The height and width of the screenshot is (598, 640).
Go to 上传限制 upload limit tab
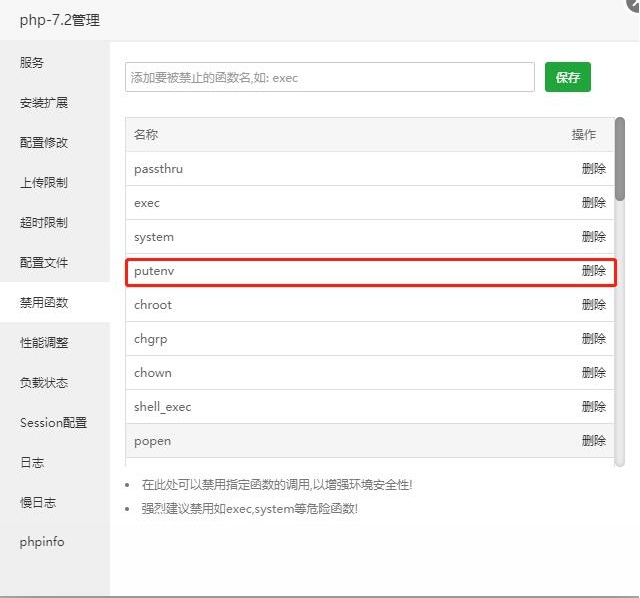click(44, 183)
